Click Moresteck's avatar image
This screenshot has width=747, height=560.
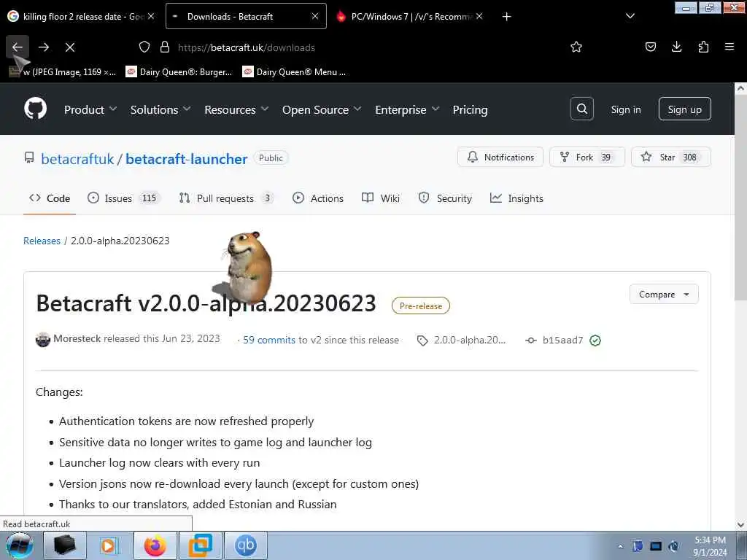coord(43,340)
